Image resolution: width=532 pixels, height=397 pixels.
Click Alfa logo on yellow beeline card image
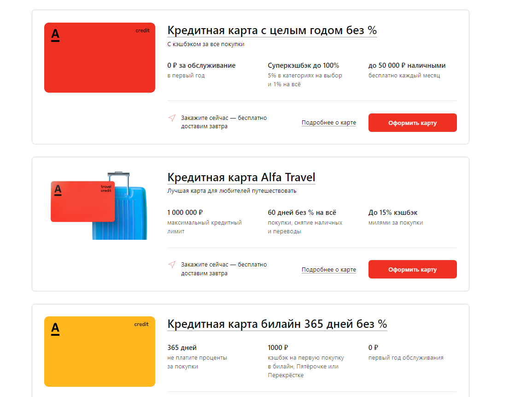(x=55, y=329)
